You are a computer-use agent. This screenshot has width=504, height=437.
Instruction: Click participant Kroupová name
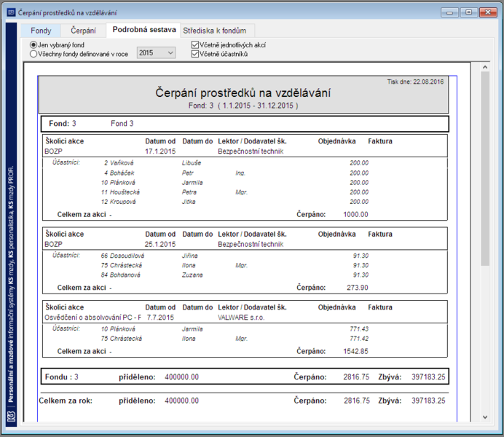122,202
